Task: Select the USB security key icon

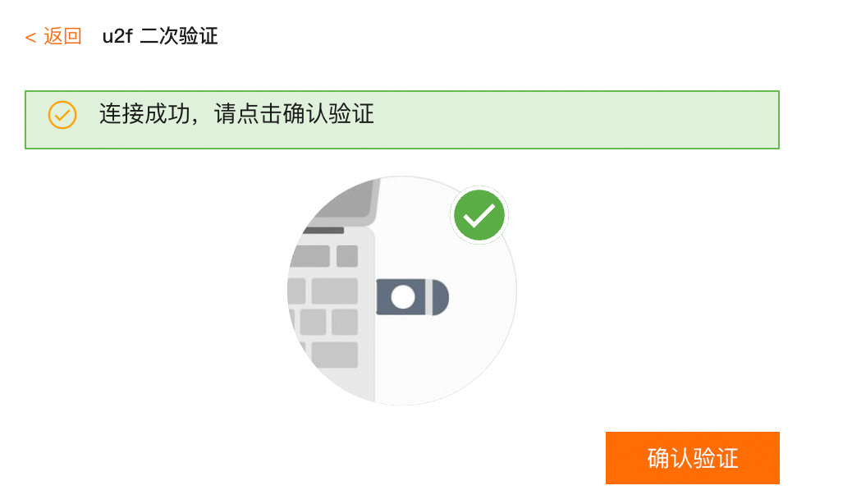Action: (x=412, y=297)
